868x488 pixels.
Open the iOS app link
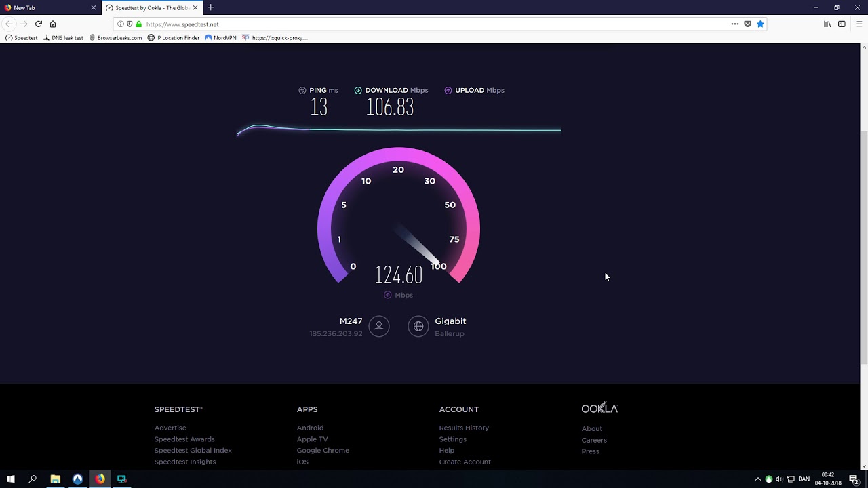click(302, 462)
